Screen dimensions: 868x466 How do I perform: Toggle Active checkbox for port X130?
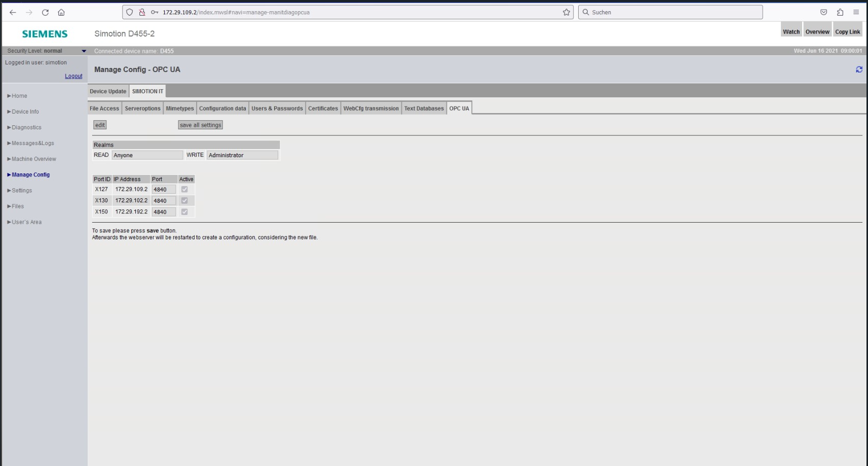(184, 200)
